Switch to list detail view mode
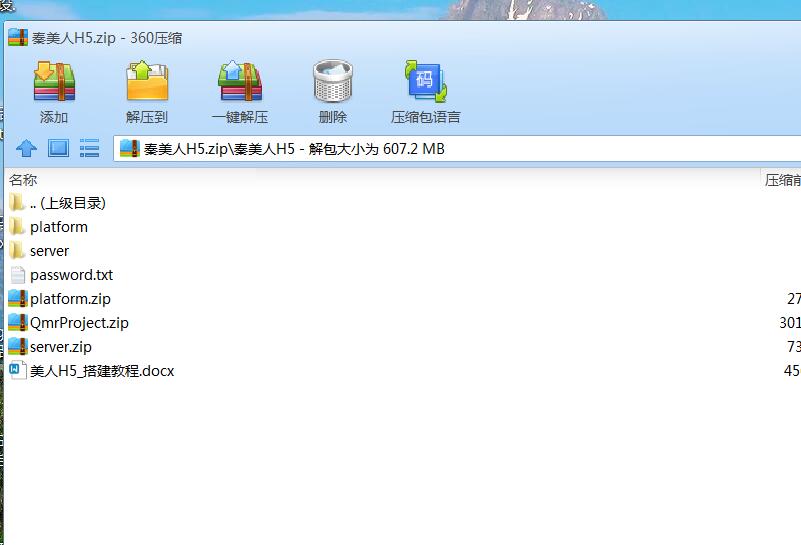The width and height of the screenshot is (801, 545). coord(90,149)
